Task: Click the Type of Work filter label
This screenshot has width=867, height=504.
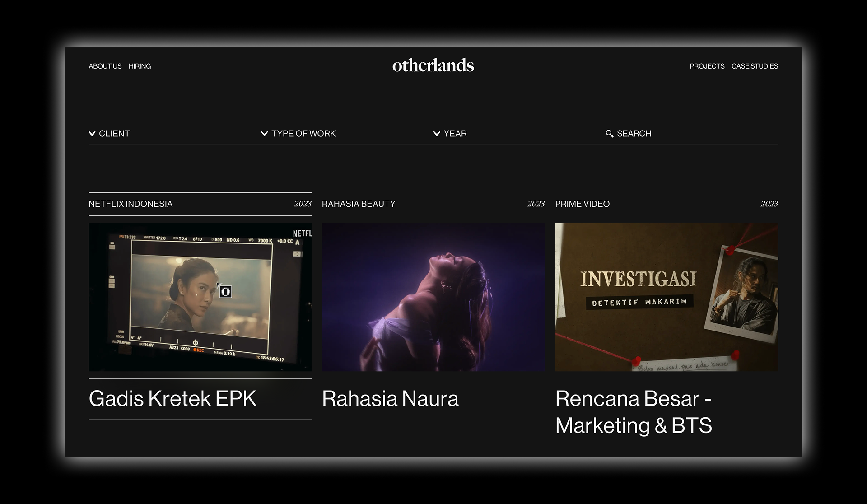Action: click(x=303, y=134)
